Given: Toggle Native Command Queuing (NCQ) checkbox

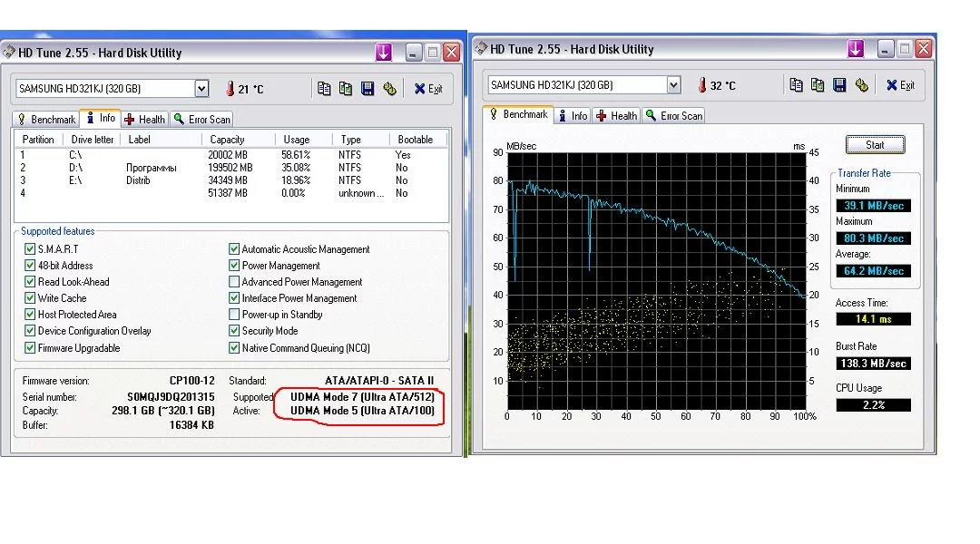Looking at the screenshot, I should pyautogui.click(x=234, y=348).
